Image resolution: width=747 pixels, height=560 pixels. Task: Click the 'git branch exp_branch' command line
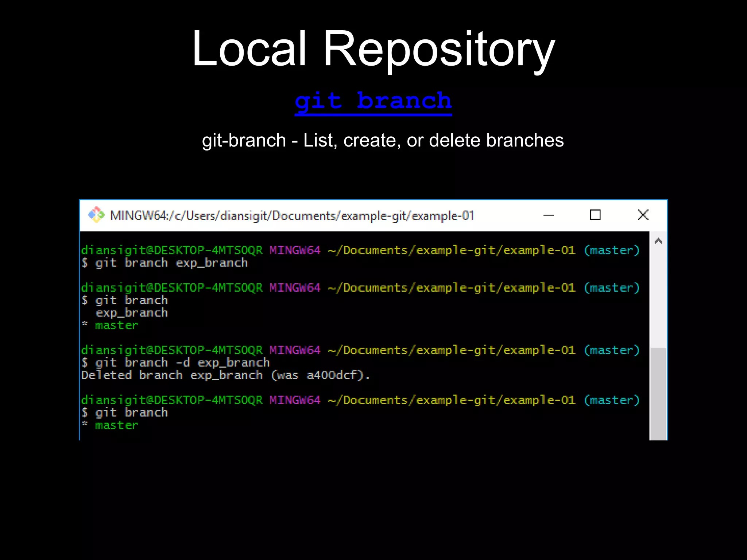click(x=171, y=263)
